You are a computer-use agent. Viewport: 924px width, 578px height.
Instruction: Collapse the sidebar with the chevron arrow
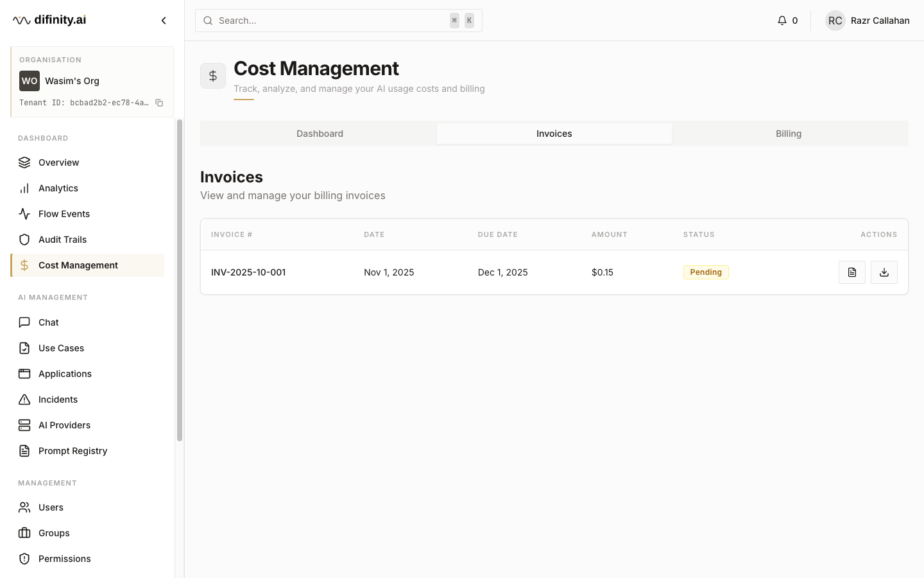click(164, 21)
